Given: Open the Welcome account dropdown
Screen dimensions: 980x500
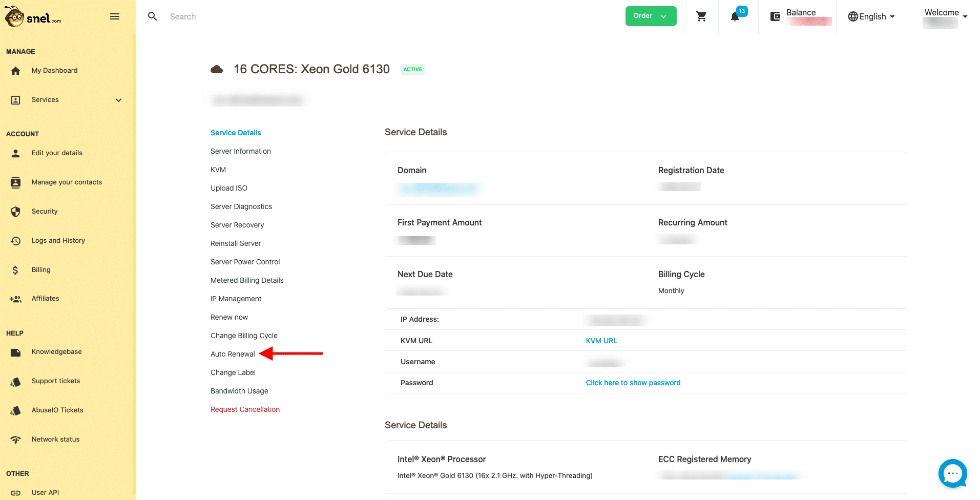Looking at the screenshot, I should tap(946, 17).
